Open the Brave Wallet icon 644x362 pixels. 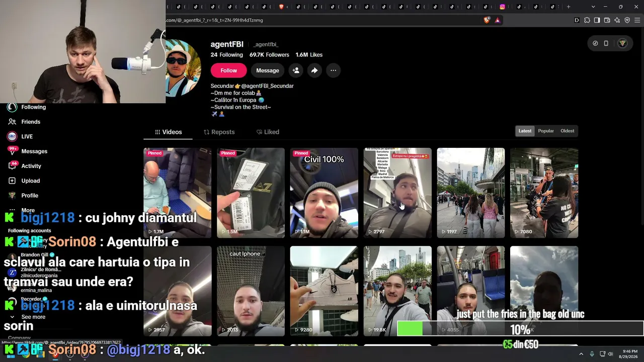[607, 20]
